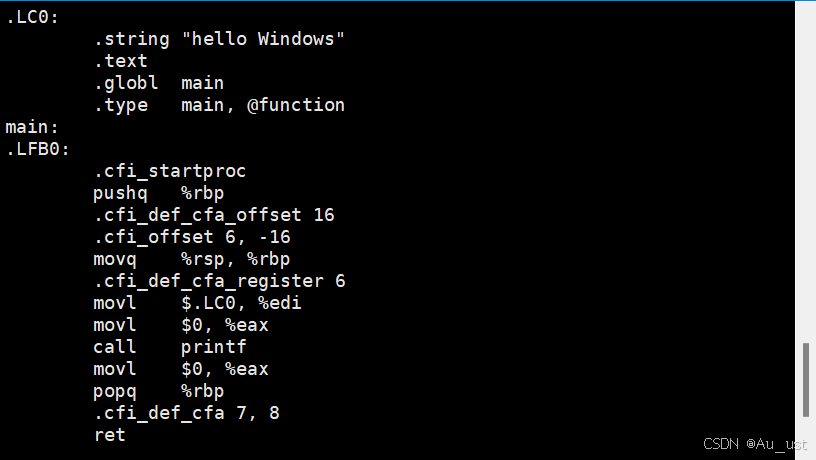Click the popq %rbp instruction

tap(158, 391)
